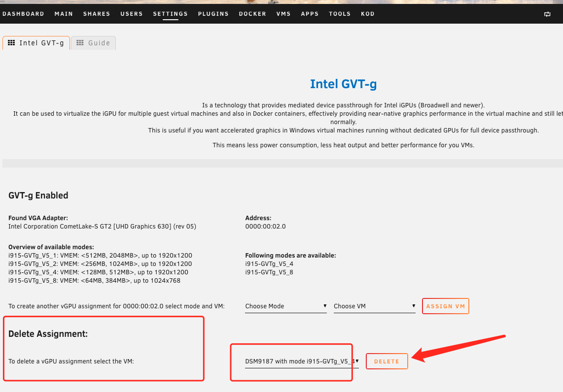Go to the Main menu
Image resolution: width=563 pixels, height=392 pixels.
tap(64, 14)
